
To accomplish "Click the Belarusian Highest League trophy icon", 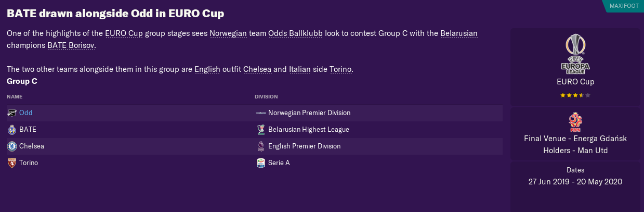I will tap(261, 130).
